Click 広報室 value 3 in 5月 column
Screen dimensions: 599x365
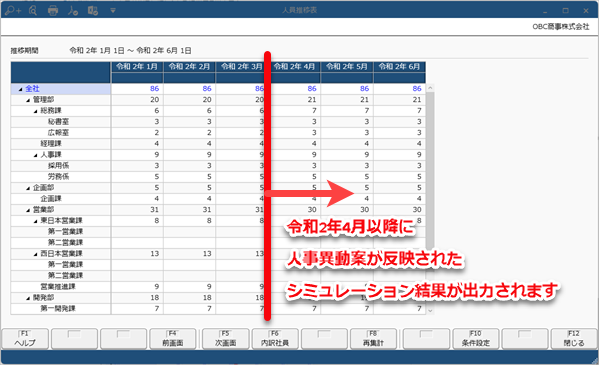(366, 133)
